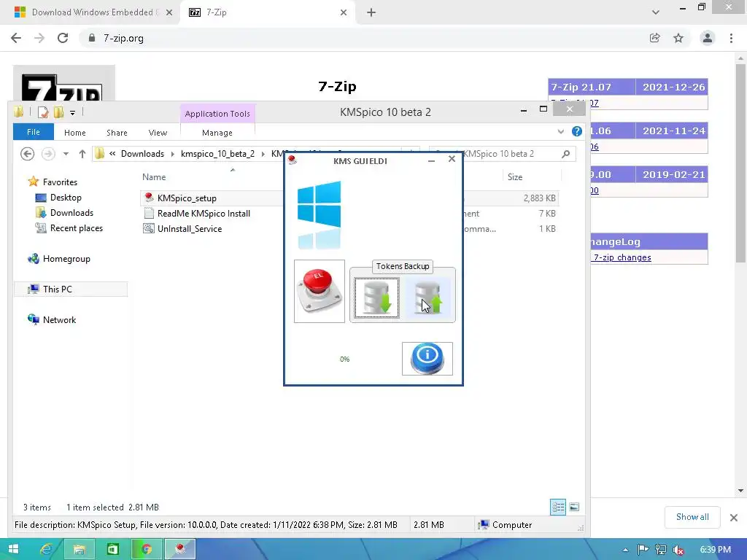Image resolution: width=747 pixels, height=560 pixels.
Task: Open quick access toolbar customize dropdown
Action: [72, 113]
